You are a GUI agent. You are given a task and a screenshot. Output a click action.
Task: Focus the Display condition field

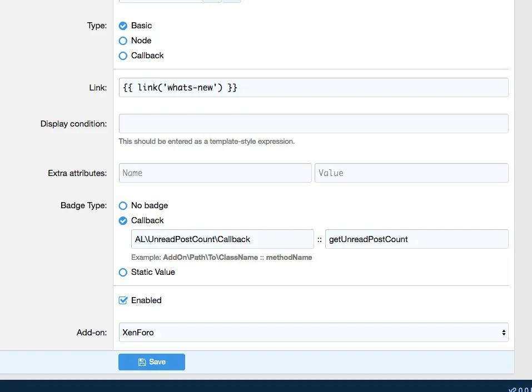coord(314,124)
